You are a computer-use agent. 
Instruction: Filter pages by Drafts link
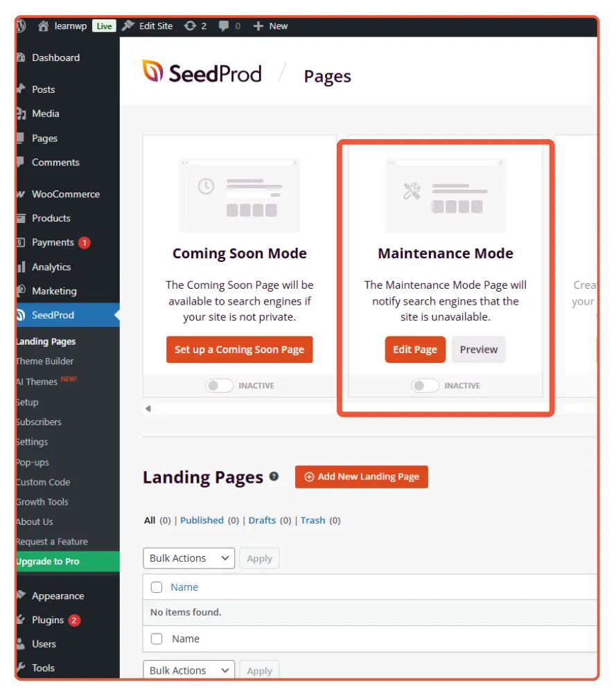(262, 519)
